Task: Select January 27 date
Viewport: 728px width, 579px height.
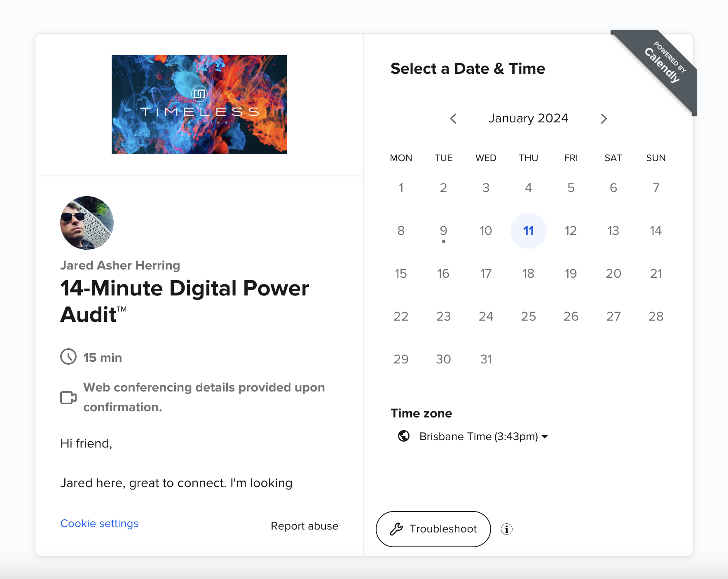Action: [613, 316]
